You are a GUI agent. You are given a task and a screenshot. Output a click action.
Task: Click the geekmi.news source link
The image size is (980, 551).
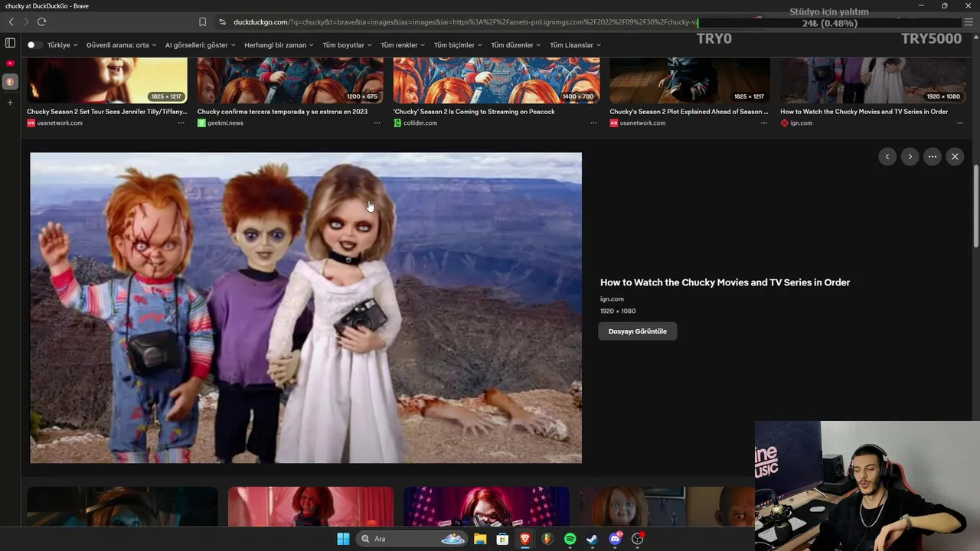225,123
